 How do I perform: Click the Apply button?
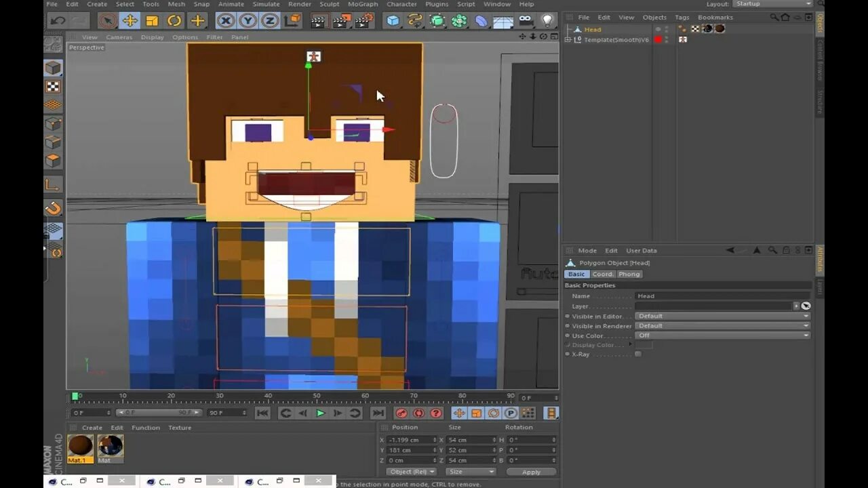531,472
